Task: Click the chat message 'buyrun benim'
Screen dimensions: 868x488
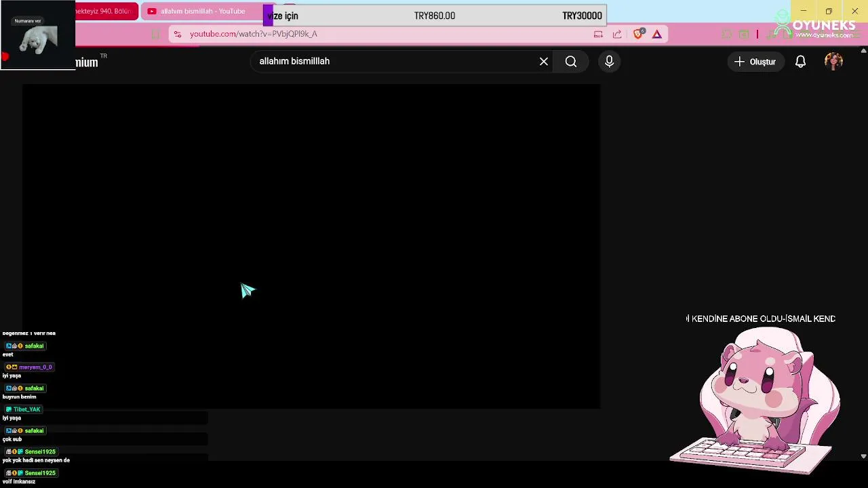Action: tap(19, 397)
